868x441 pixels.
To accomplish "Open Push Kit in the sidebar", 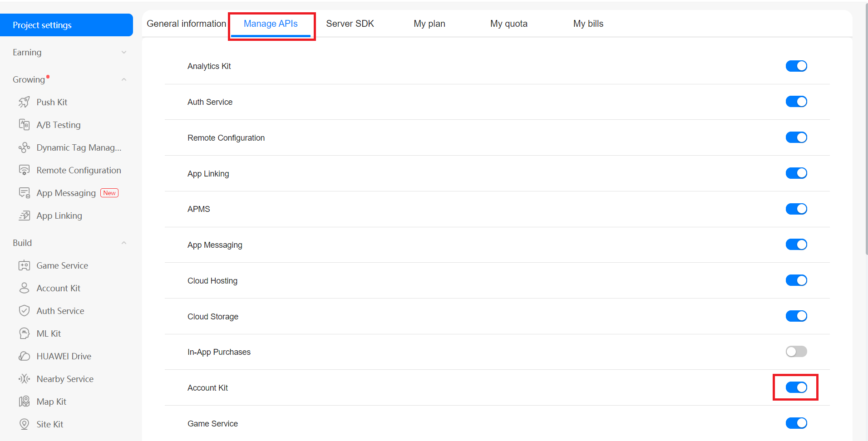I will [x=52, y=102].
